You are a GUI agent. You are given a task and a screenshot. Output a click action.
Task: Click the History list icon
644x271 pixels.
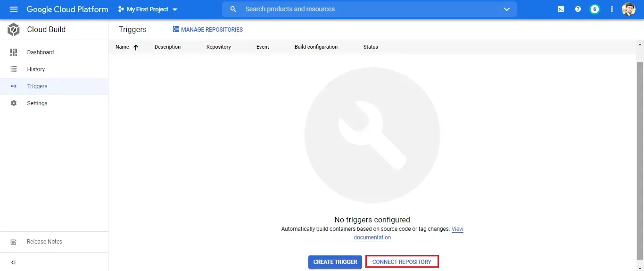pos(14,69)
